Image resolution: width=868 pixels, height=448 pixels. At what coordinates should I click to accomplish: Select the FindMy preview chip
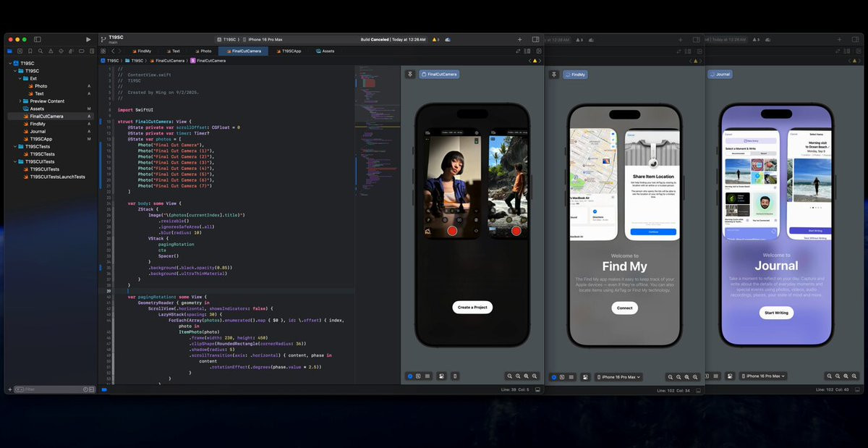[575, 74]
